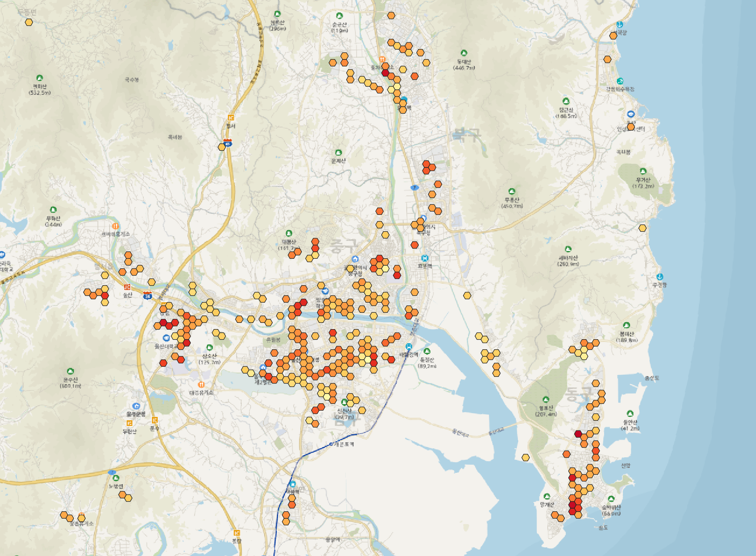
Task: Select the 188.5m mountain icon
Action: [x=566, y=101]
